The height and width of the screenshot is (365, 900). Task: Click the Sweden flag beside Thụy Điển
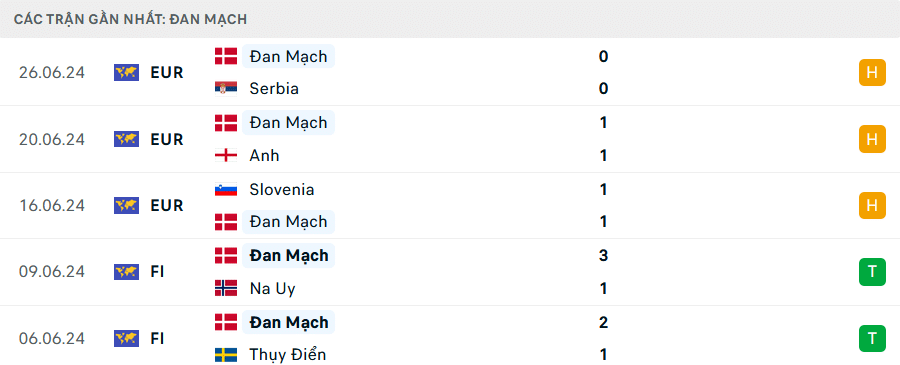226,355
